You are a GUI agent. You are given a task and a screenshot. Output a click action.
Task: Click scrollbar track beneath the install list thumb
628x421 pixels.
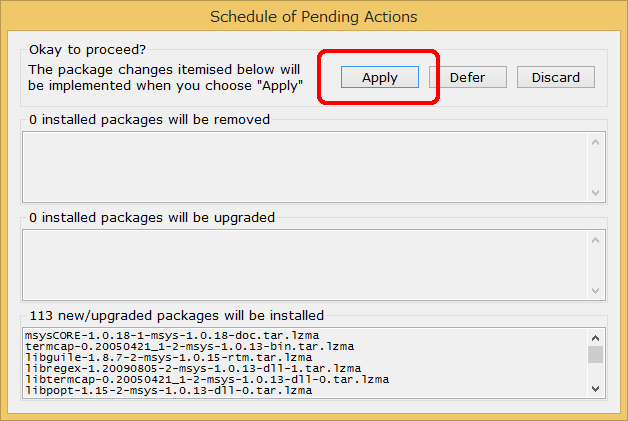pyautogui.click(x=596, y=372)
